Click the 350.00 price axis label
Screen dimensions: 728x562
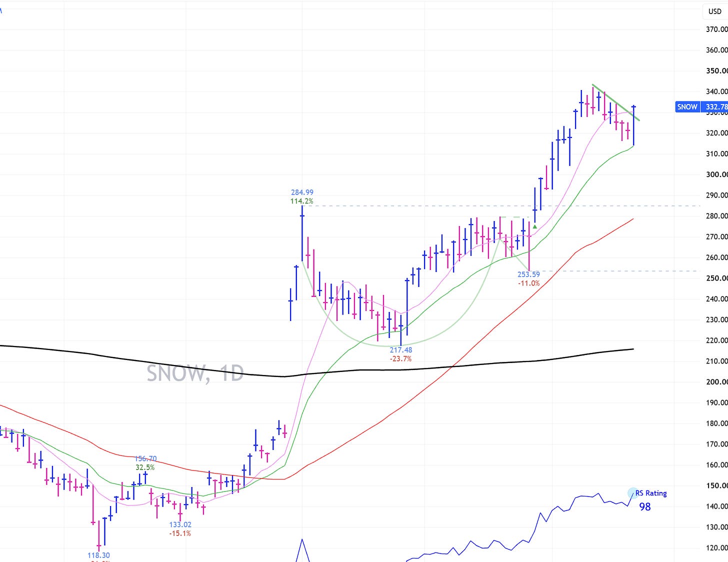(716, 71)
